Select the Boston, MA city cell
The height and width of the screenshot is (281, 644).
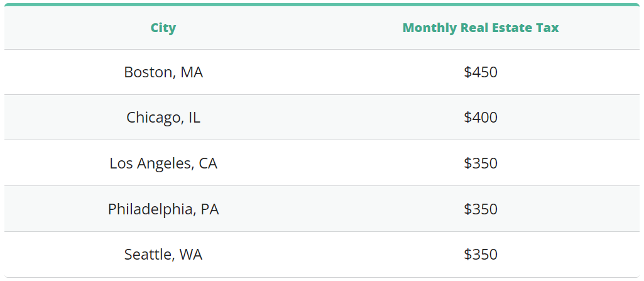click(163, 72)
